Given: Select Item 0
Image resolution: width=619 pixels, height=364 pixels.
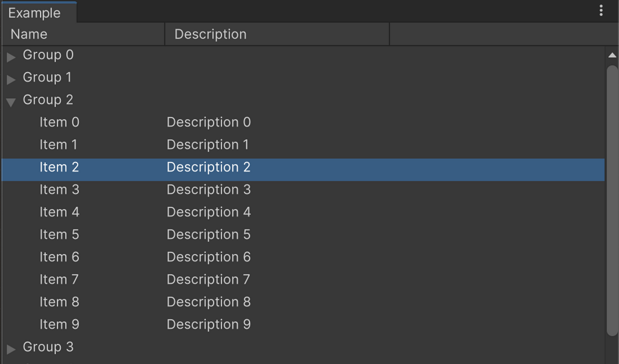Looking at the screenshot, I should point(59,122).
